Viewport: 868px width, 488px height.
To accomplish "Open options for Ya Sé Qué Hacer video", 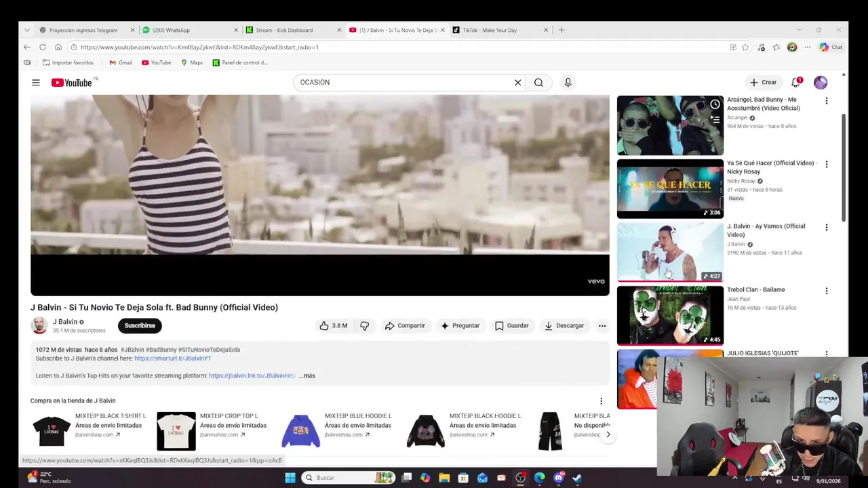I will pyautogui.click(x=826, y=164).
